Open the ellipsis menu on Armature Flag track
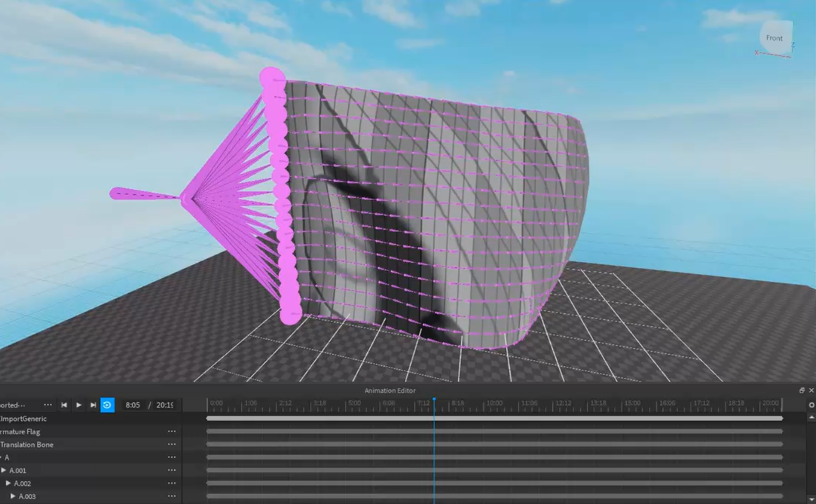This screenshot has width=816, height=504. click(172, 431)
